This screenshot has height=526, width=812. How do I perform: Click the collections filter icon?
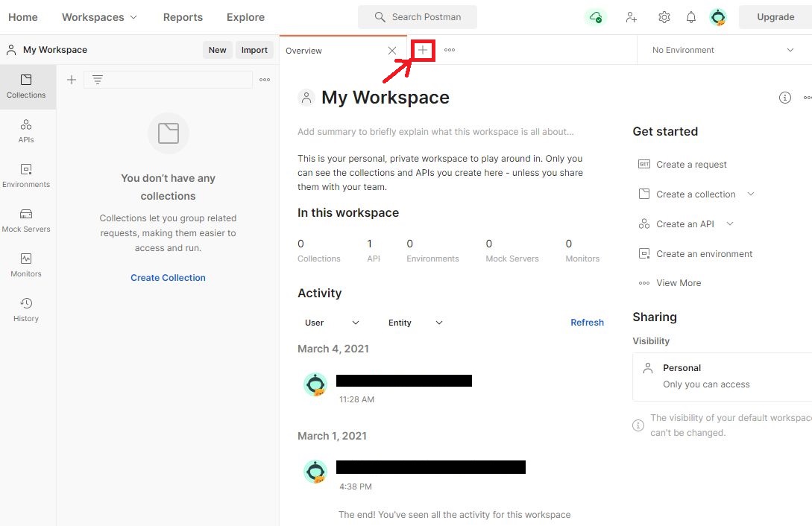(98, 80)
